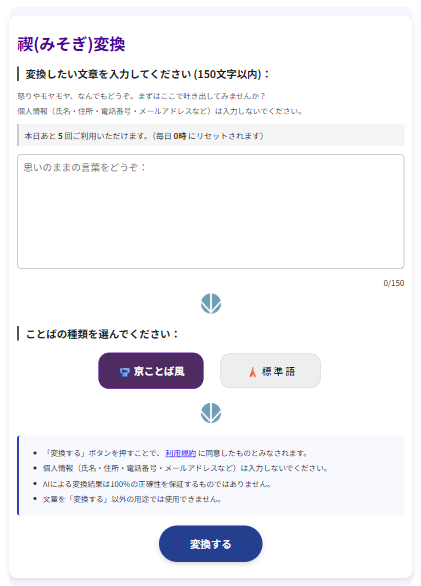
Task: Click the 0/150 character counter
Action: 394,283
